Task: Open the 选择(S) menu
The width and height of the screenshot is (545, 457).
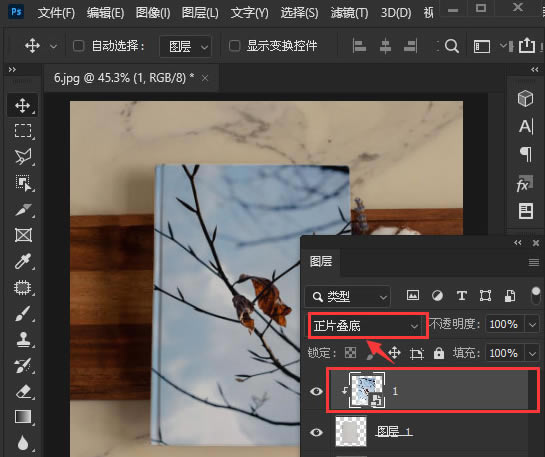Action: [x=299, y=13]
